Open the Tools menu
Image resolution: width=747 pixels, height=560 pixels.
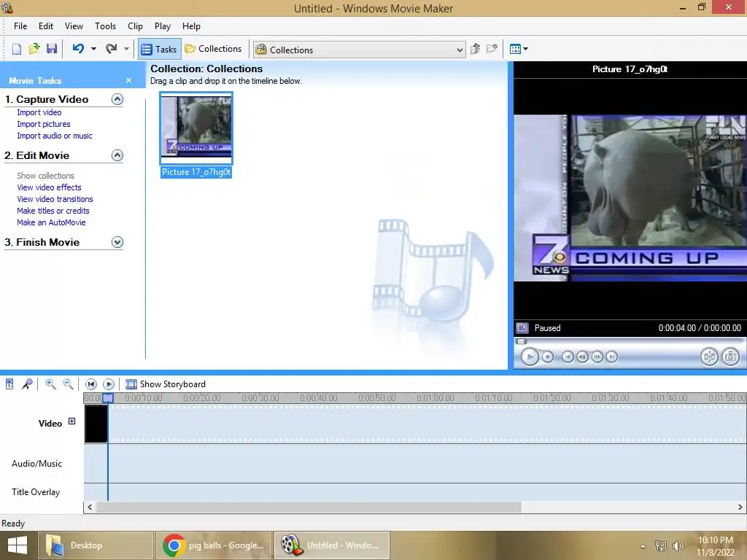(105, 26)
